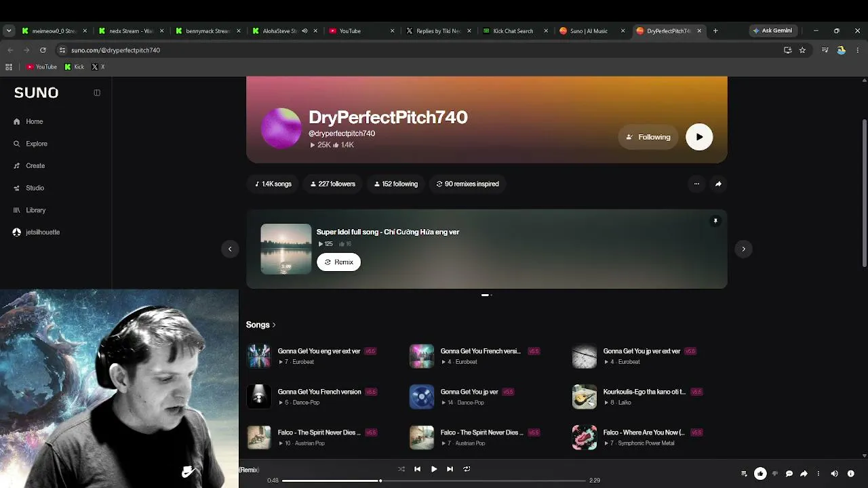Open Falco - Where Are You Now song

click(x=644, y=432)
